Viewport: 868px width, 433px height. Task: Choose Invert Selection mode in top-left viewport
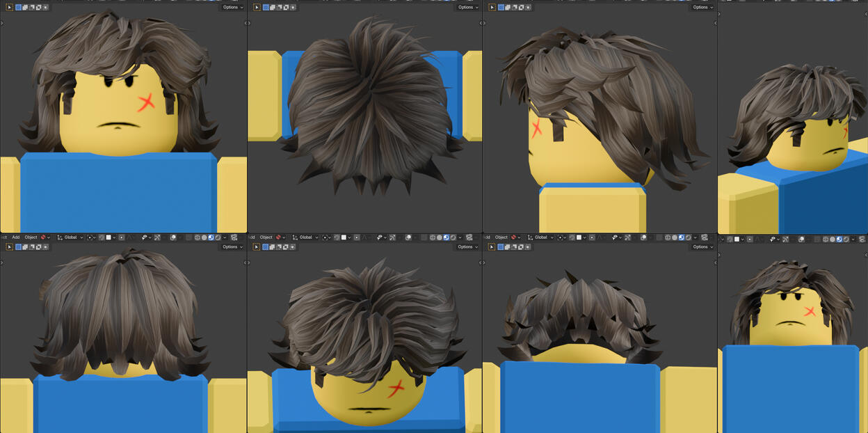point(38,7)
